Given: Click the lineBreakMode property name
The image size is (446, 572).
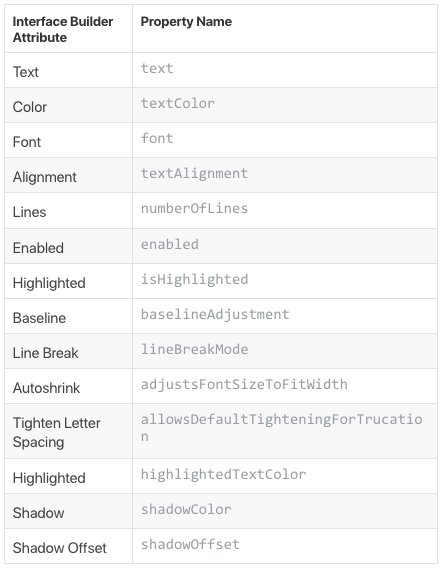Looking at the screenshot, I should click(194, 349).
